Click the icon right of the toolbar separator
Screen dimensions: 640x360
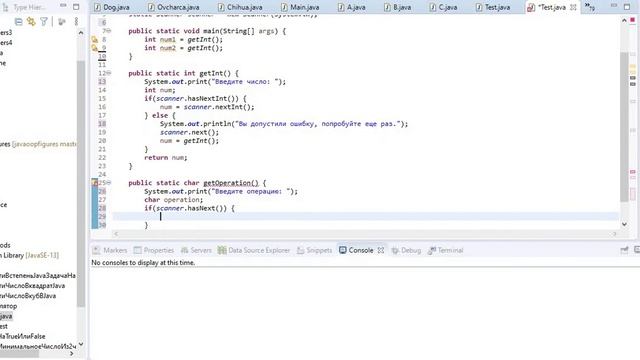pyautogui.click(x=62, y=22)
